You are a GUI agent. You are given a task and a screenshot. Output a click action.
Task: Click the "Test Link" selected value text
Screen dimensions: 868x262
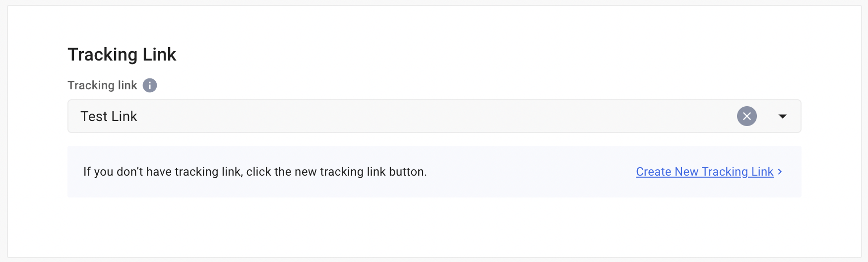tap(109, 116)
